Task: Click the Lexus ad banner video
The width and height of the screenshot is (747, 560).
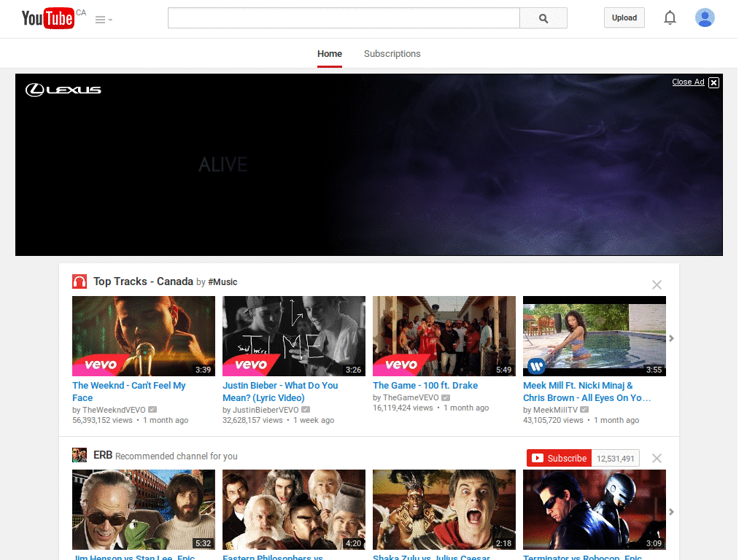Action: [x=368, y=165]
